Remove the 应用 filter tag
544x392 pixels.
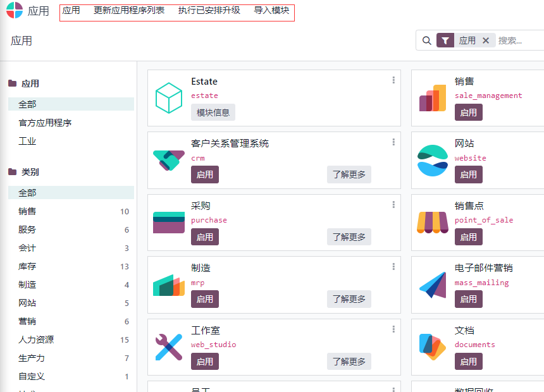click(486, 40)
